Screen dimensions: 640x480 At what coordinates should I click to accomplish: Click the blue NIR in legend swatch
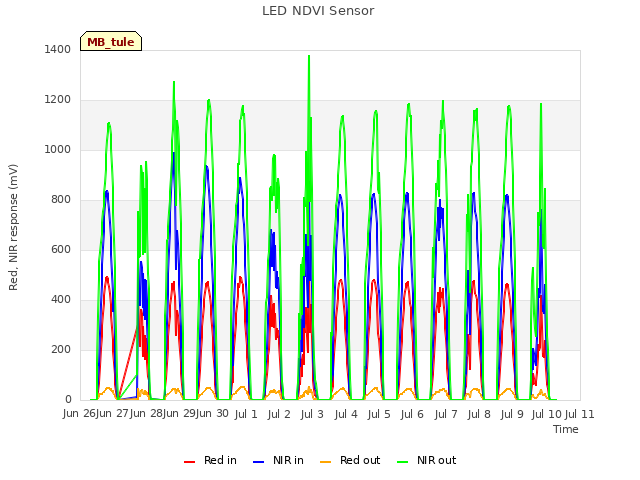pos(258,462)
